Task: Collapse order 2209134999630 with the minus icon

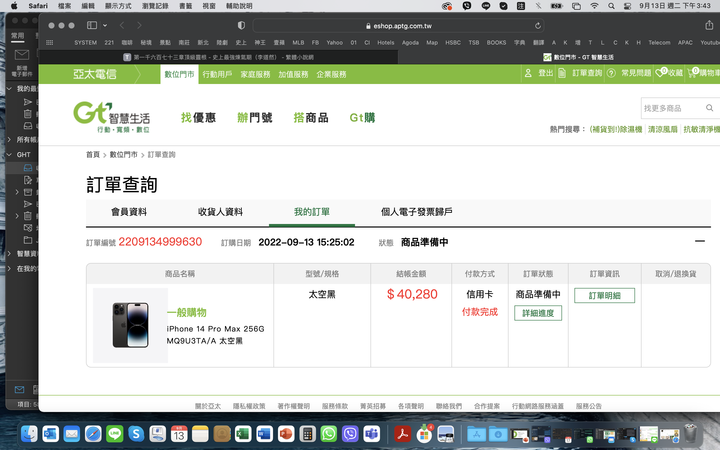Action: [x=699, y=241]
